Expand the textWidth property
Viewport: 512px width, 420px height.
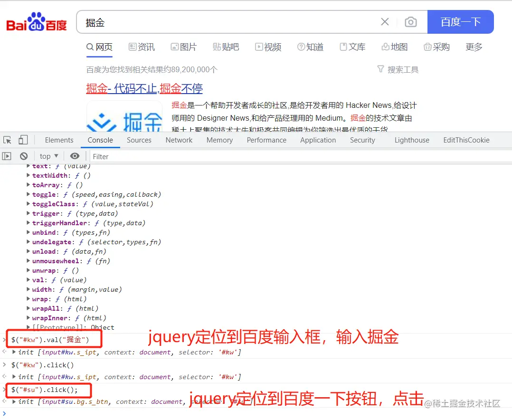click(x=28, y=175)
